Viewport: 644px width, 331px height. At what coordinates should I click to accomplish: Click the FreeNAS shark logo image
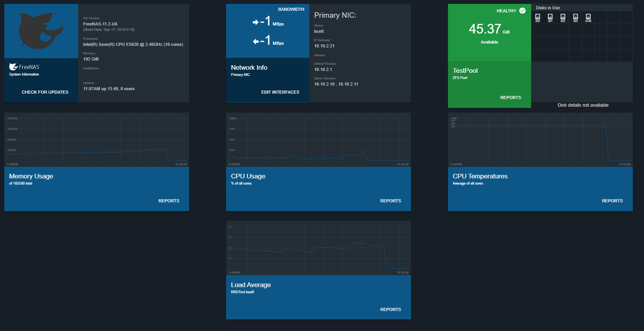41,31
